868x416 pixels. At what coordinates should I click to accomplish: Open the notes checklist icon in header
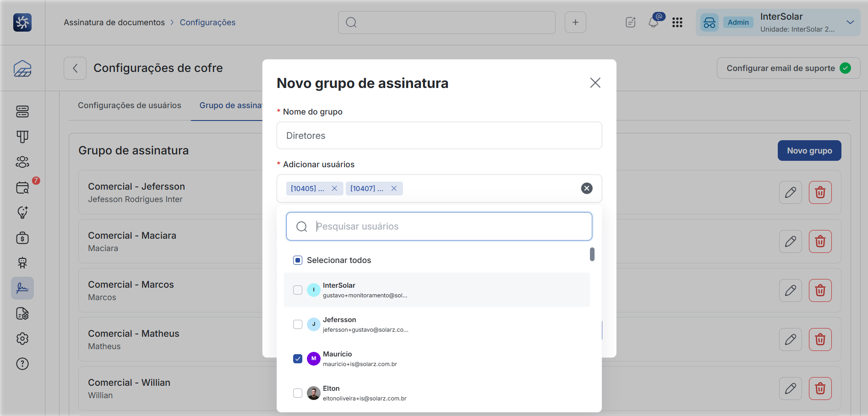tap(631, 22)
